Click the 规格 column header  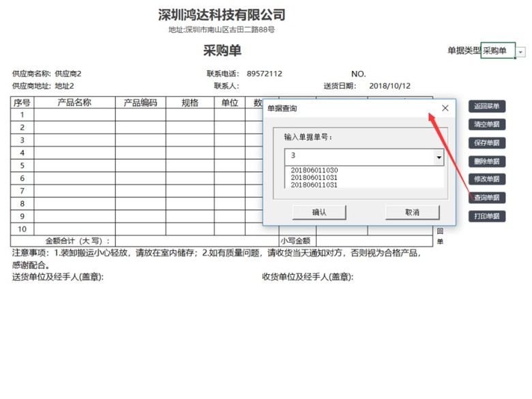(x=190, y=102)
